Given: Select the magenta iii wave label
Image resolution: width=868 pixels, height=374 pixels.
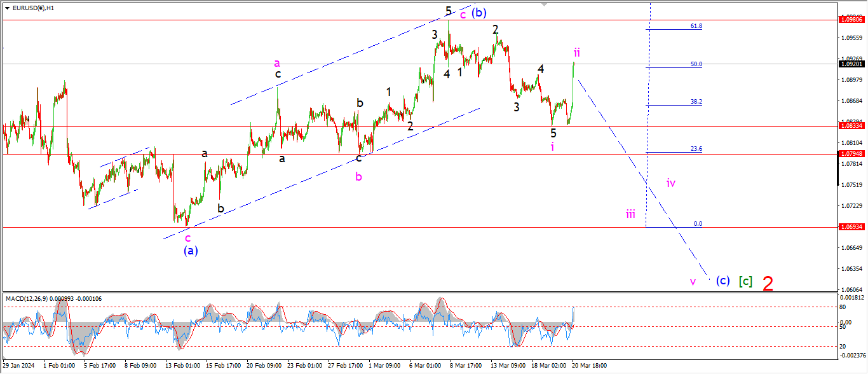Looking at the screenshot, I should 630,214.
